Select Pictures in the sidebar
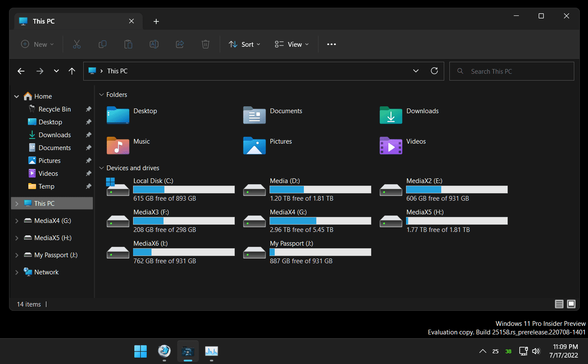Screen dimensions: 588x364 [x=49, y=161]
